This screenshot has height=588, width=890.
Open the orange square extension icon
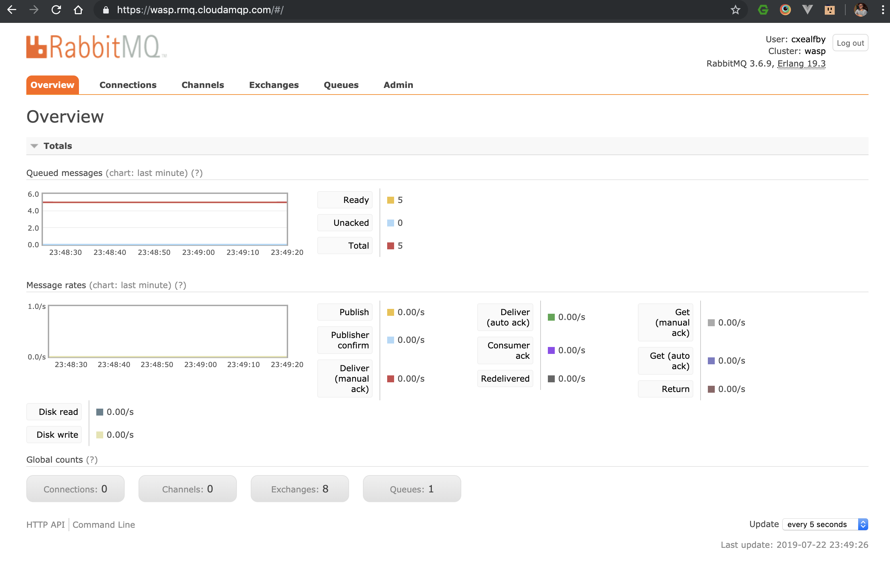click(x=829, y=10)
